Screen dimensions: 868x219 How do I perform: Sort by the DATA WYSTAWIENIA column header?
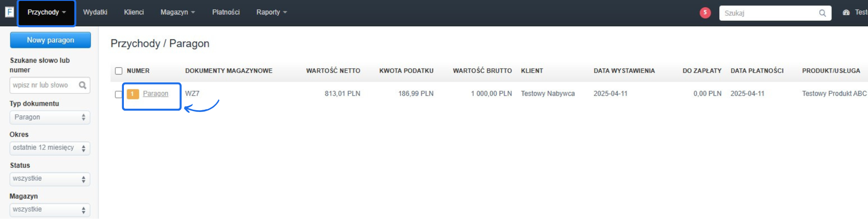pos(624,71)
